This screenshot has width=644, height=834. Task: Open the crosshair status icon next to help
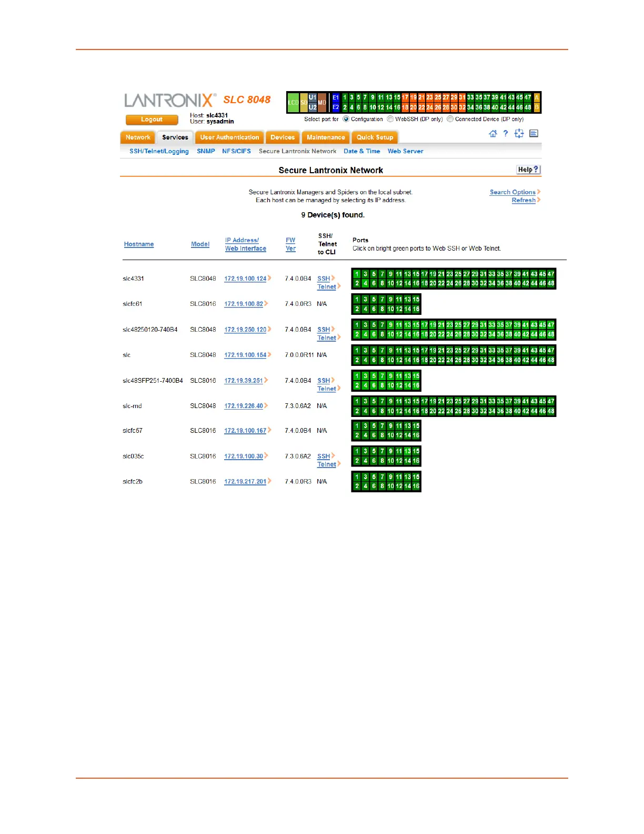(519, 134)
